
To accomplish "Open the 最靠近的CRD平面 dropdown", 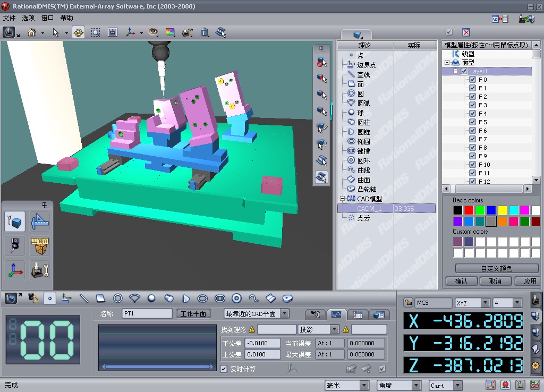I will pyautogui.click(x=285, y=313).
